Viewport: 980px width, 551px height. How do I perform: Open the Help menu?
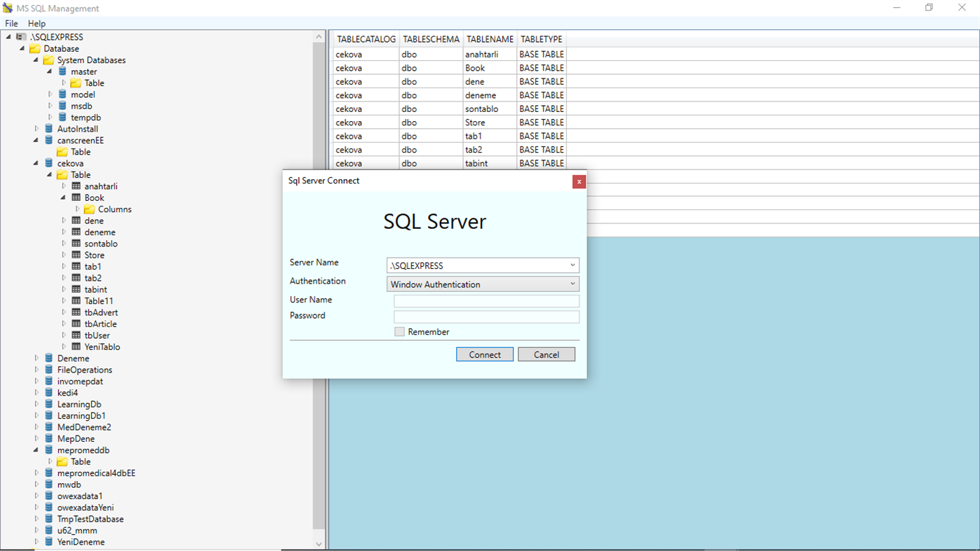tap(36, 24)
